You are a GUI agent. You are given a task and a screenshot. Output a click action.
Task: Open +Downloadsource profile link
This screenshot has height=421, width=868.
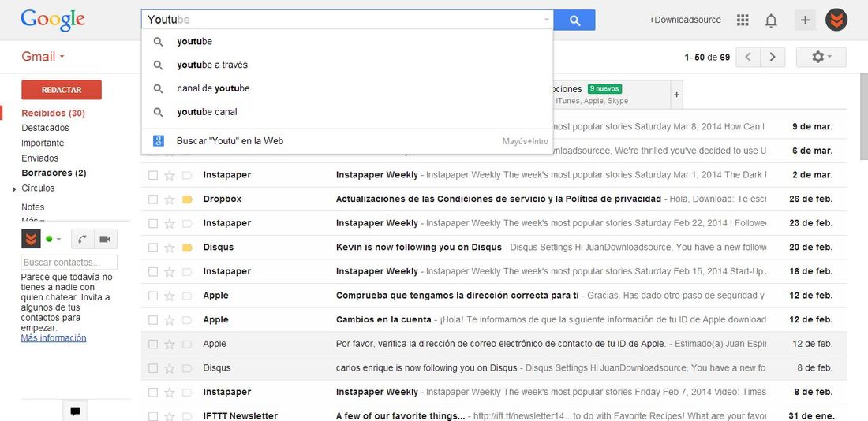coord(685,20)
